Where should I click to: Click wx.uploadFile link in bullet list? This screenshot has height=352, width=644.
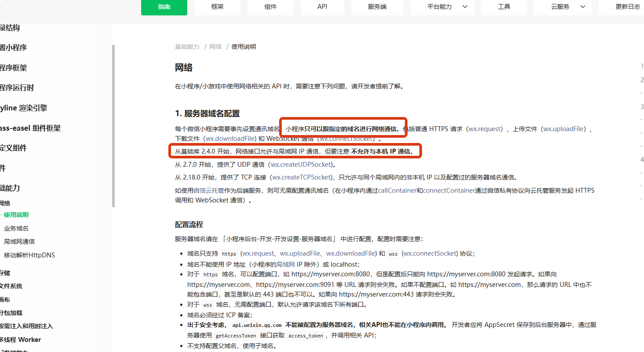coord(300,253)
